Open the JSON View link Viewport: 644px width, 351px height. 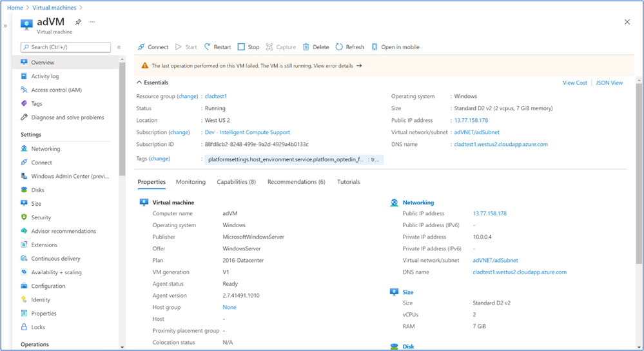pos(609,83)
